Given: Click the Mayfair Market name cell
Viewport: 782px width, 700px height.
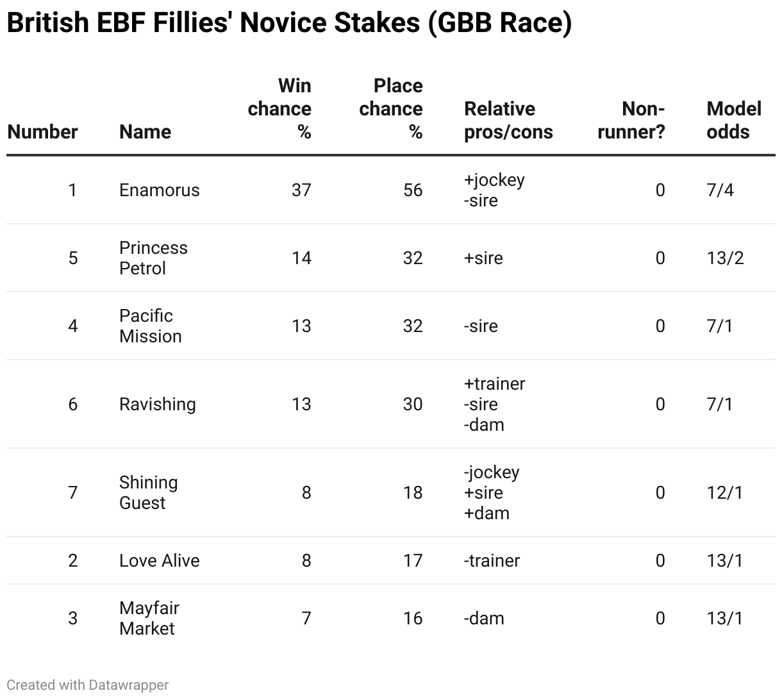Looking at the screenshot, I should click(x=149, y=619).
